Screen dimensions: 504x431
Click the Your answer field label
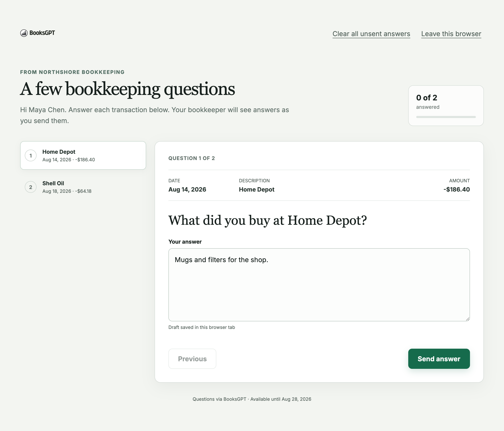coord(185,242)
